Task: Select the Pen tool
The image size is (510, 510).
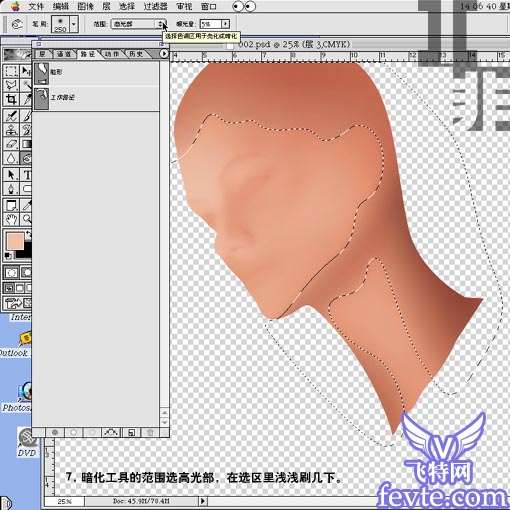Action: pos(11,189)
